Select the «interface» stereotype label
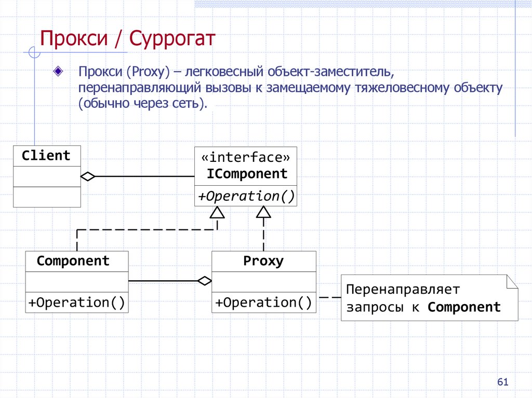This screenshot has height=398, width=532. point(245,158)
